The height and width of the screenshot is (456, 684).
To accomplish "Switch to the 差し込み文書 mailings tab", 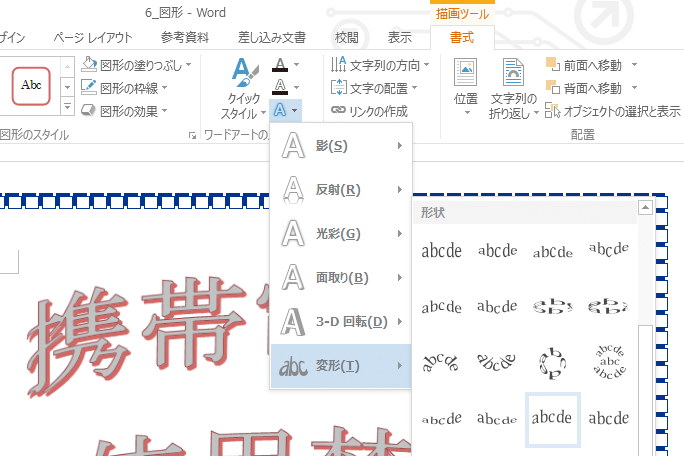I will pyautogui.click(x=271, y=38).
